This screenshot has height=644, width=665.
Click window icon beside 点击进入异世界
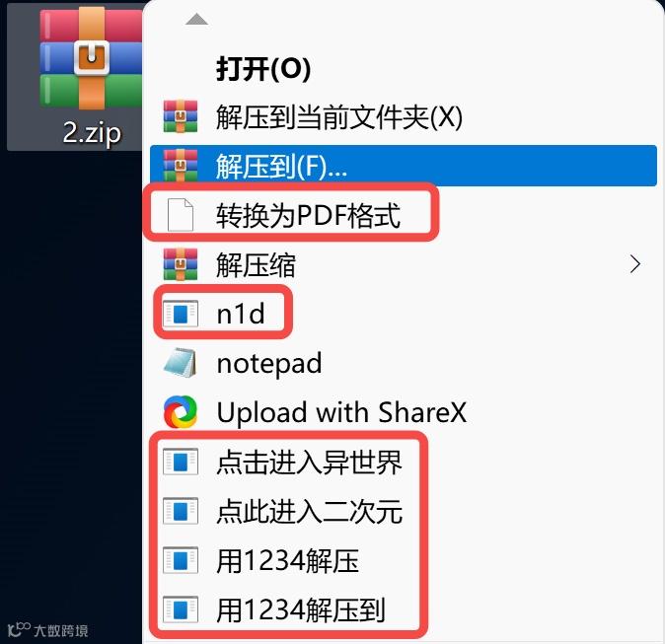click(x=181, y=462)
